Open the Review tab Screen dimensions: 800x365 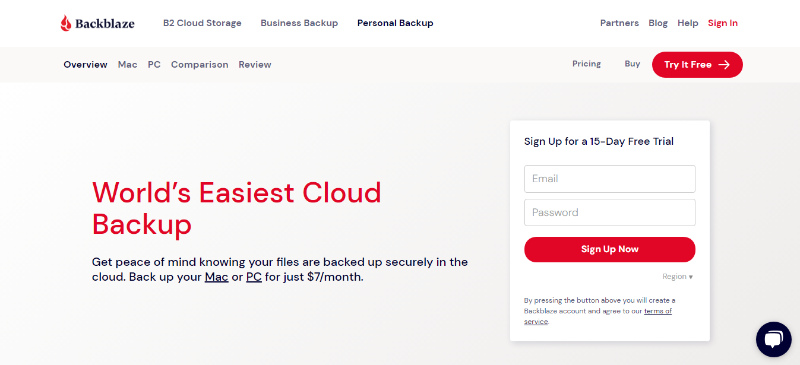tap(255, 65)
